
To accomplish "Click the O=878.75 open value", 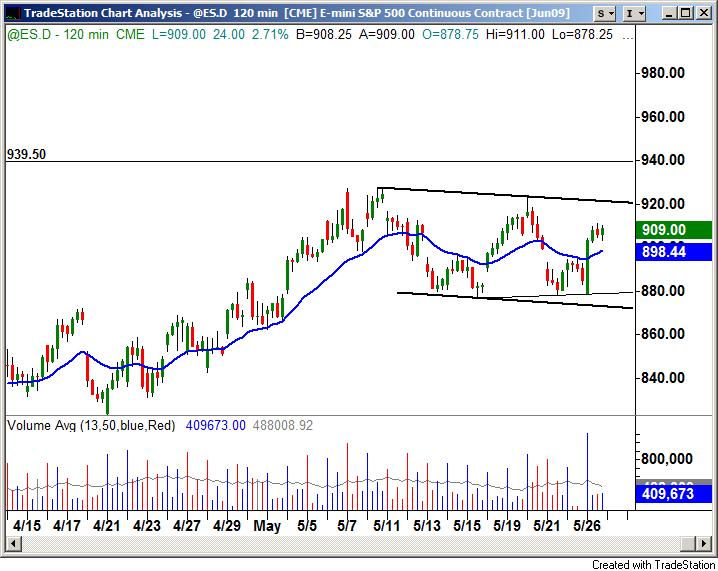I will pyautogui.click(x=450, y=34).
